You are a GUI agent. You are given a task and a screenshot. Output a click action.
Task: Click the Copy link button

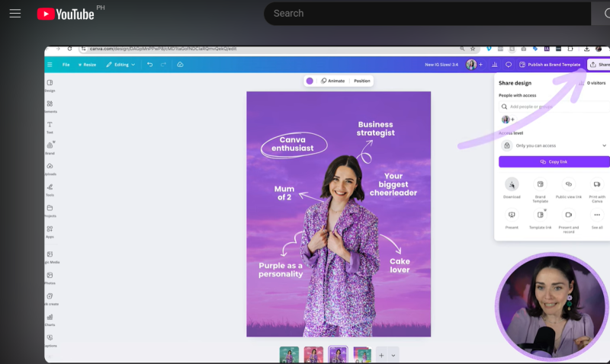(x=554, y=161)
